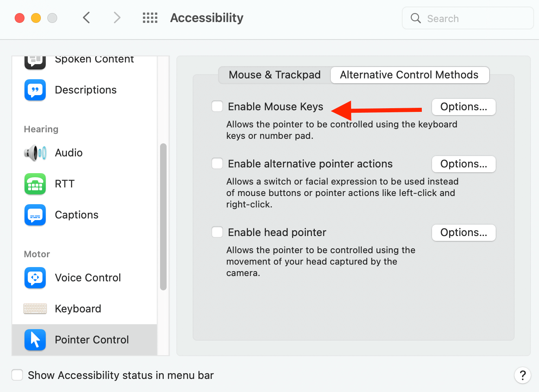This screenshot has height=392, width=539.
Task: Select the Spoken Content icon
Action: click(35, 60)
